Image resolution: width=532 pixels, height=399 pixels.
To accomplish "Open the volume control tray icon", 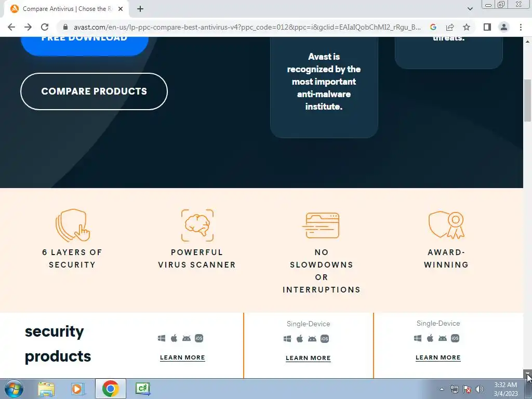I will [480, 389].
